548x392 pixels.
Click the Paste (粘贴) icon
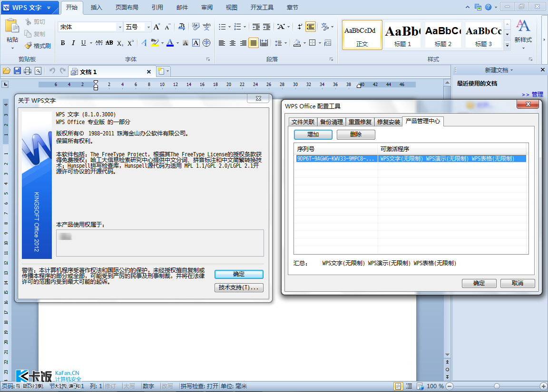12,26
